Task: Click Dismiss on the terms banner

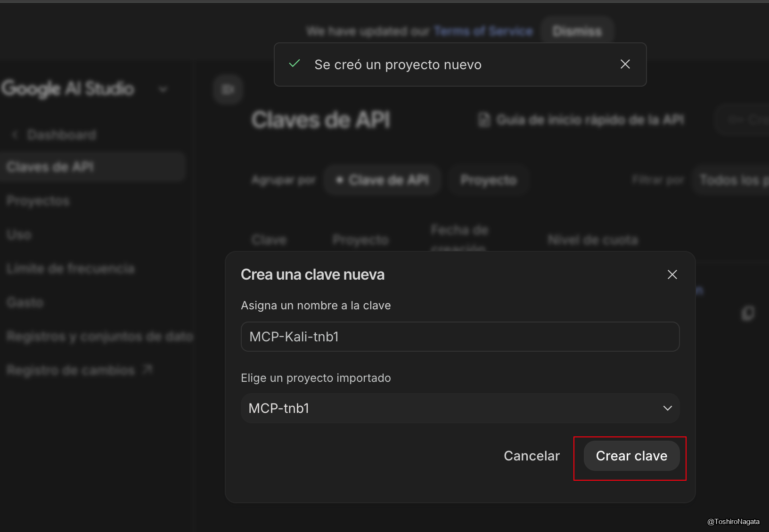Action: (577, 31)
